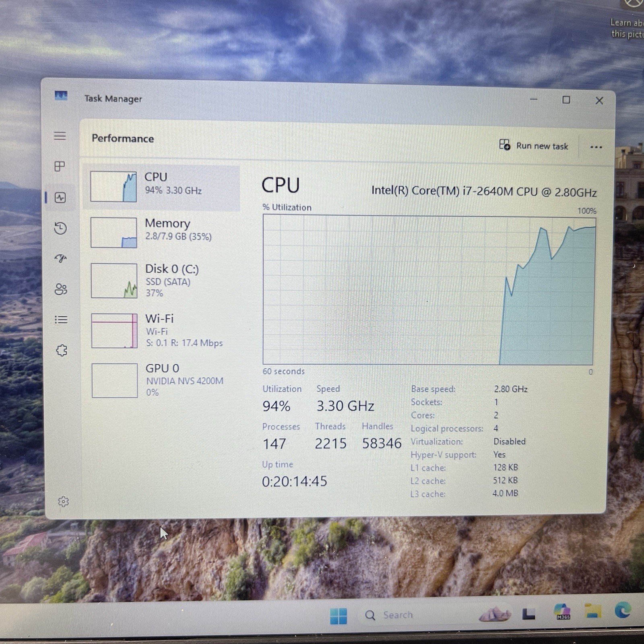This screenshot has height=644, width=644.
Task: Open the Microsoft 365 Copilot taskbar icon
Action: pyautogui.click(x=562, y=612)
